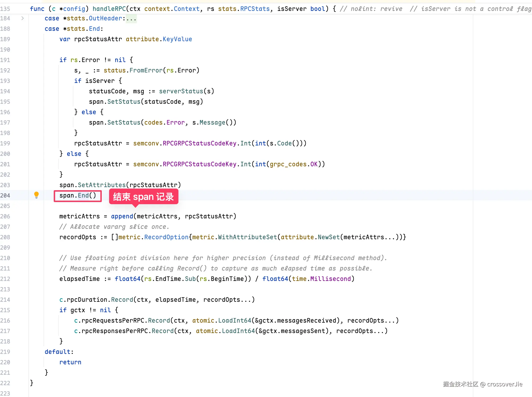This screenshot has width=532, height=397.
Task: Click span.End() in the red box
Action: click(x=78, y=196)
